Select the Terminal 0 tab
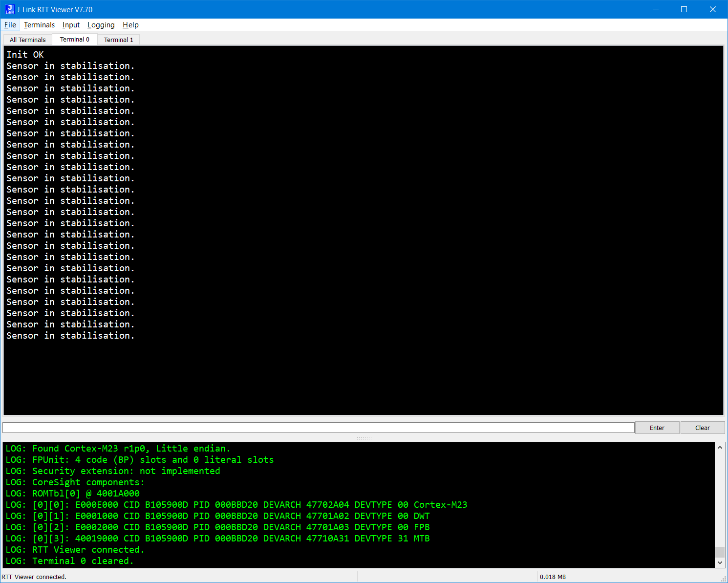The width and height of the screenshot is (728, 583). [x=75, y=39]
